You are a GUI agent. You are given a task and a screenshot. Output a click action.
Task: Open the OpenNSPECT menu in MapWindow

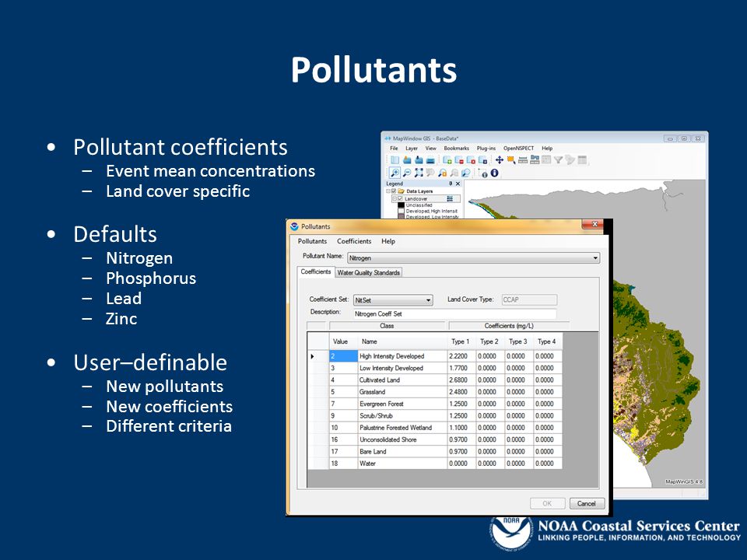tap(518, 148)
